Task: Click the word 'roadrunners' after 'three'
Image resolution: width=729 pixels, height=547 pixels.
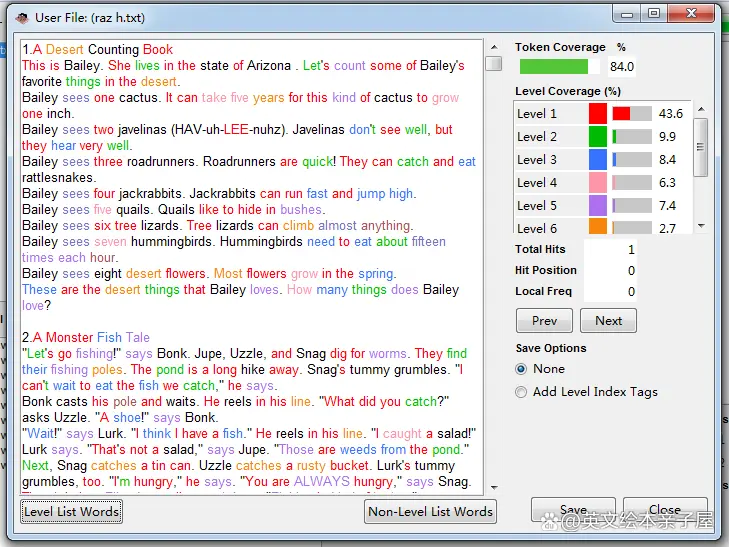Action: pyautogui.click(x=161, y=162)
